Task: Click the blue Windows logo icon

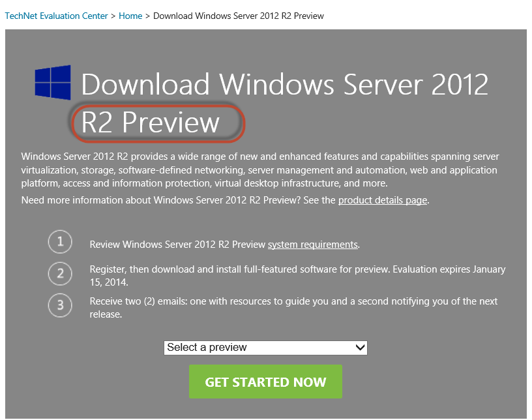Action: pos(53,83)
